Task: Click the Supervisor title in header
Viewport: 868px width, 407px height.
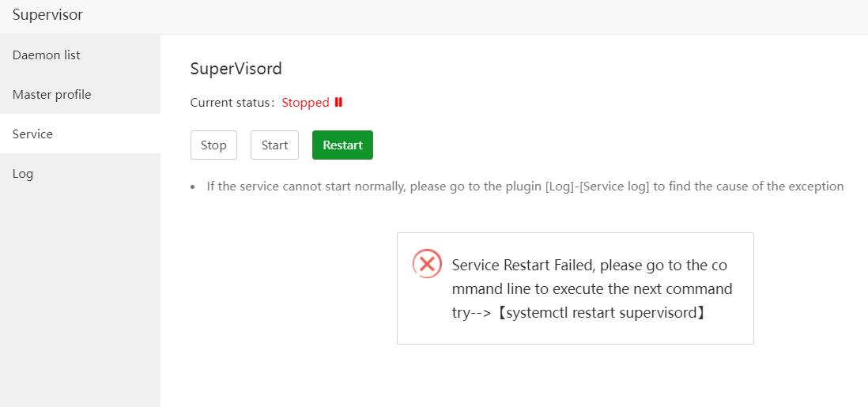Action: click(x=47, y=15)
